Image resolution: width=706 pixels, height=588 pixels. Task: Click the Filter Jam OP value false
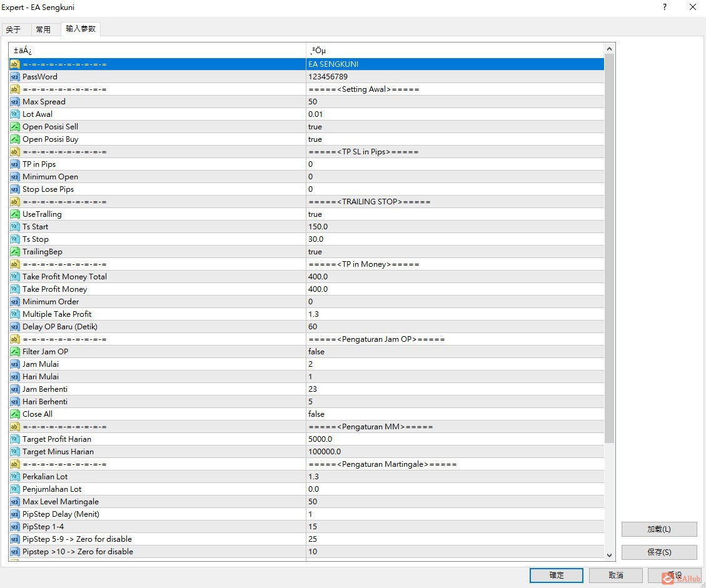point(316,352)
